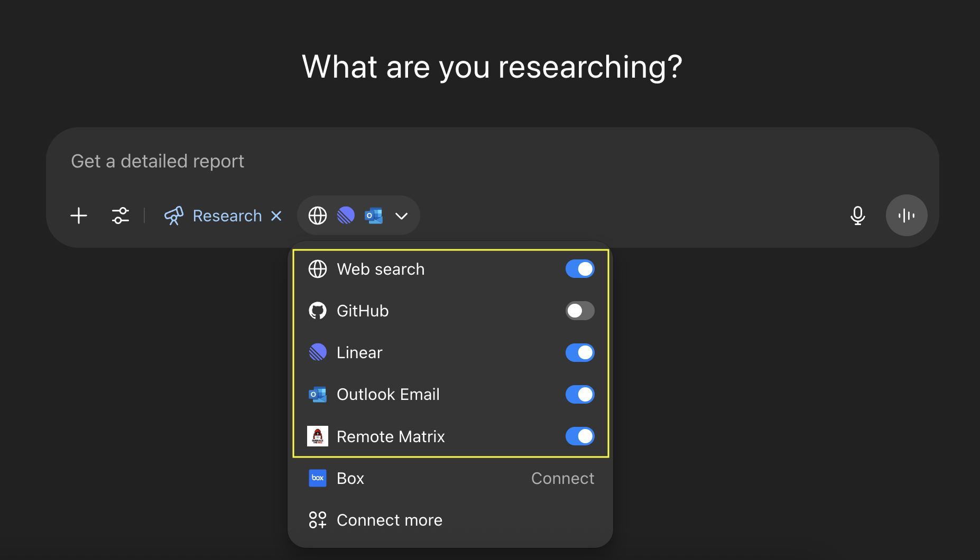Open the tools sliders icon
Screen dimensions: 980x560
(121, 216)
